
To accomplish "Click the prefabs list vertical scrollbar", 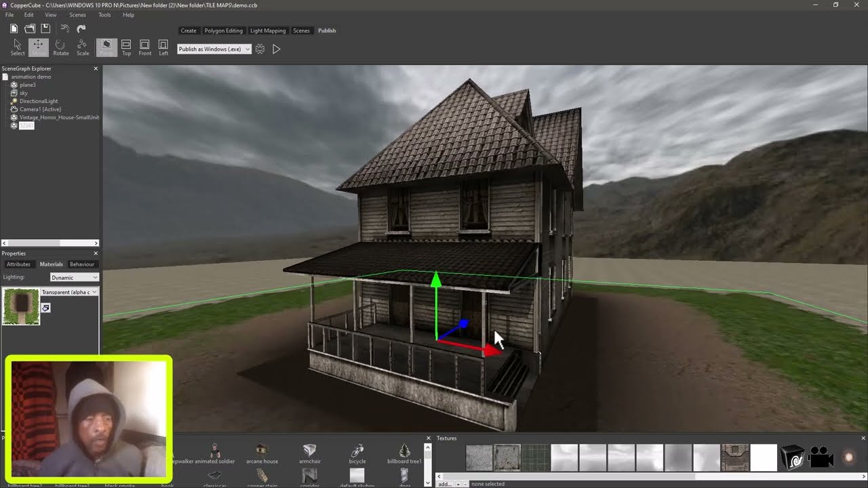I will click(428, 464).
